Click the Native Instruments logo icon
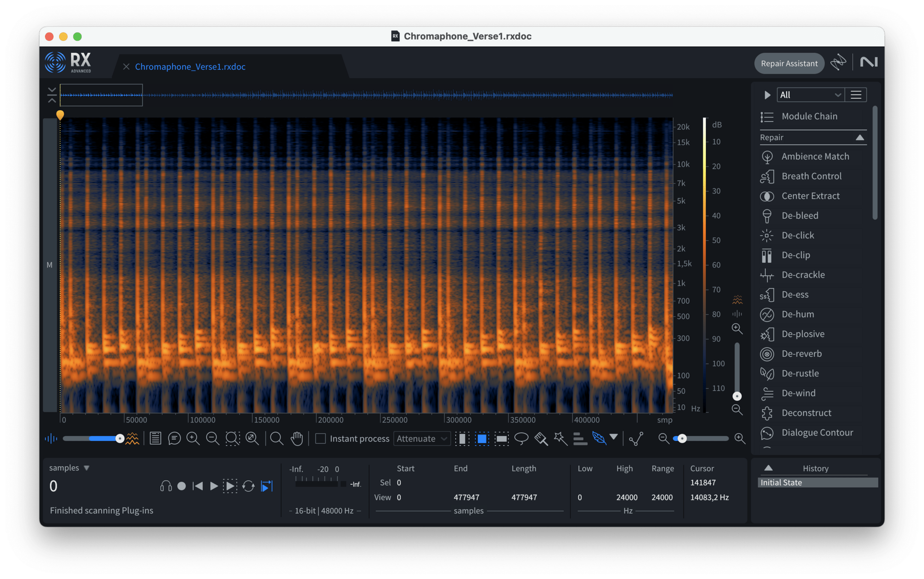Viewport: 924px width, 579px height. click(x=868, y=63)
